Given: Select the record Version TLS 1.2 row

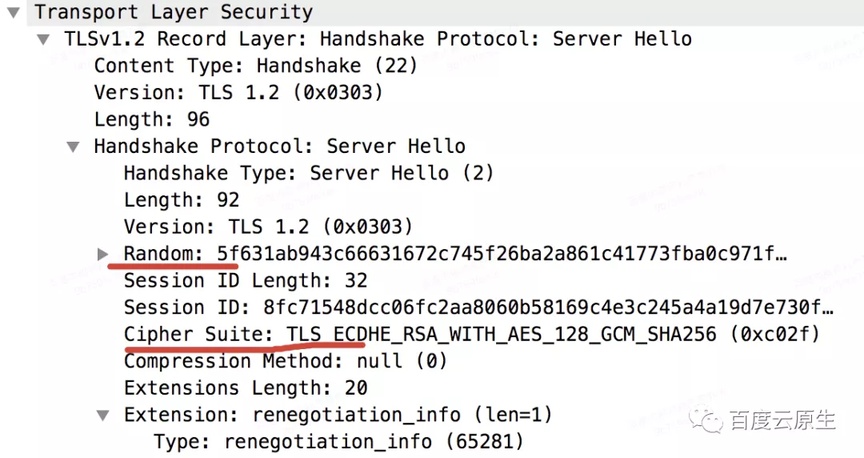Looking at the screenshot, I should click(x=238, y=92).
